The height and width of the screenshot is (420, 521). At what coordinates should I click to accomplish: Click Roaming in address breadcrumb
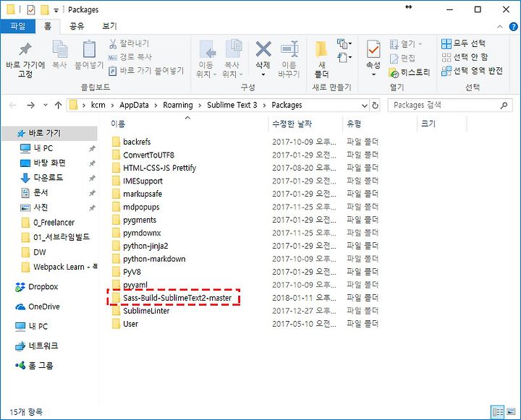178,105
